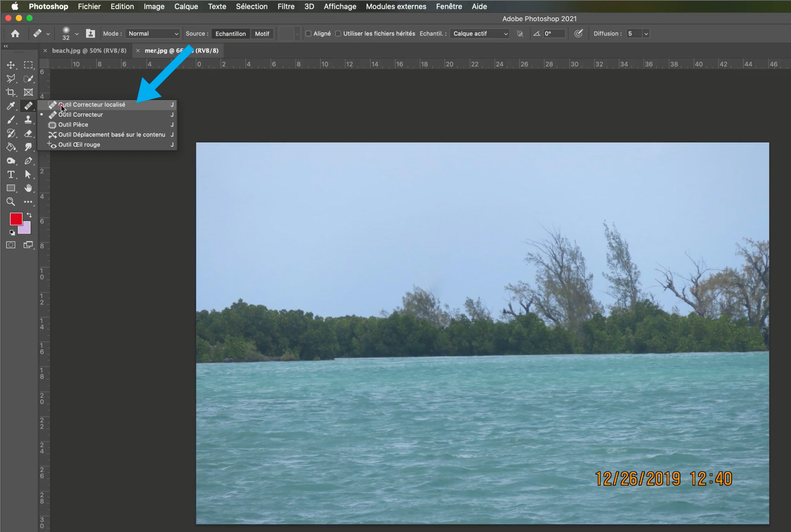Select the Eraser tool
The image size is (791, 532).
click(28, 133)
